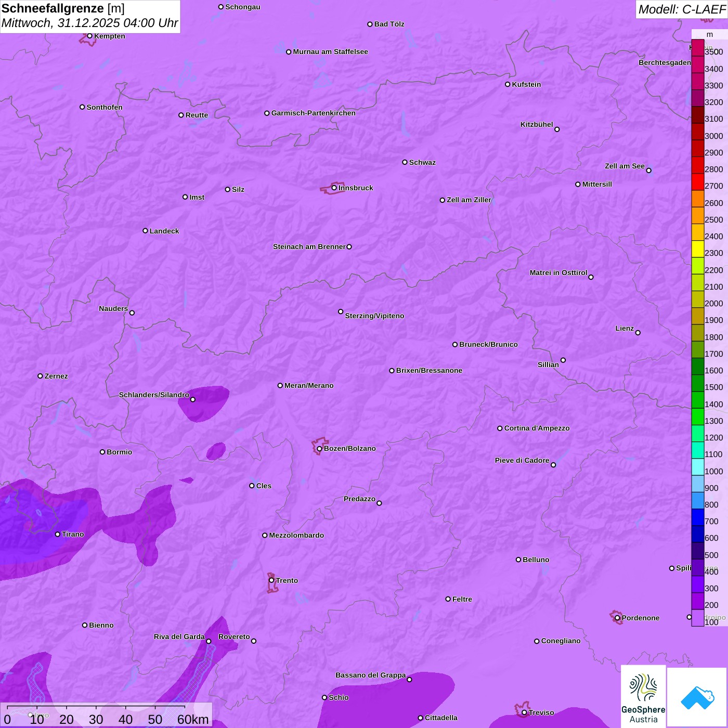Viewport: 728px width, 728px height.
Task: Click the Garmisch-Partenkirchen label
Action: pos(314,113)
